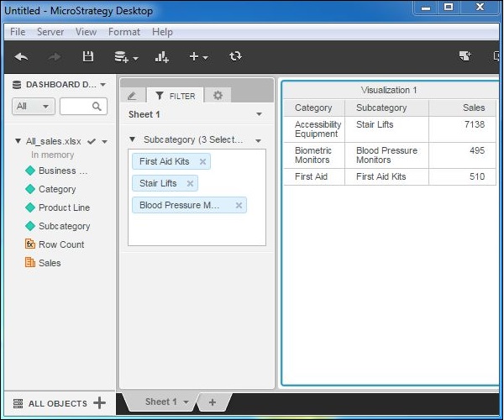The width and height of the screenshot is (504, 420).
Task: Collapse the All_sales.xlsx dataset tree
Action: pos(18,142)
